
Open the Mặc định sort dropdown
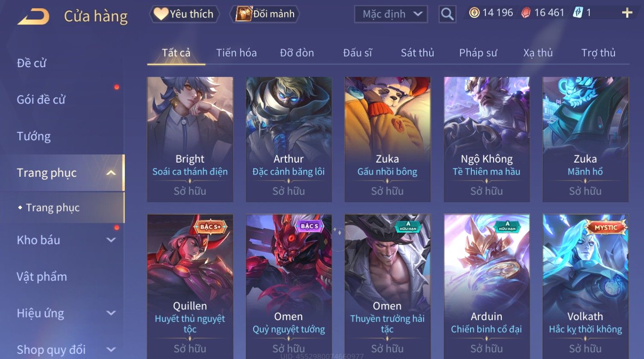pyautogui.click(x=391, y=14)
